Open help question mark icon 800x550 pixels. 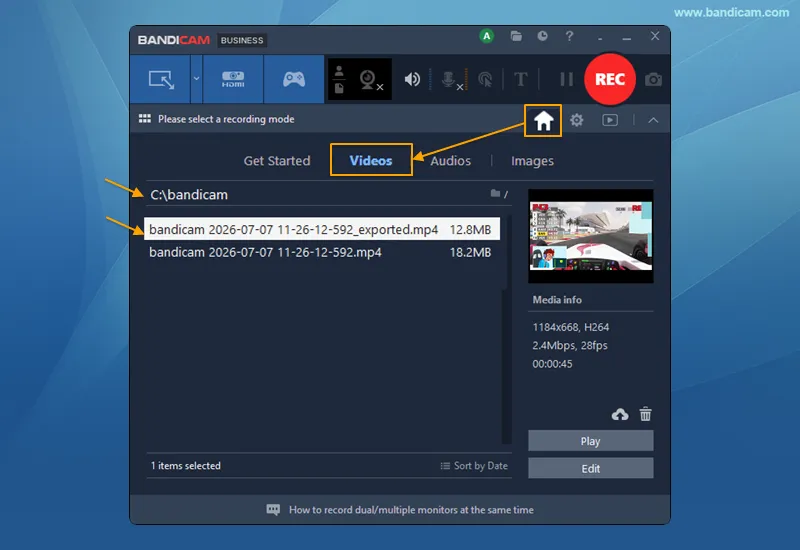569,36
